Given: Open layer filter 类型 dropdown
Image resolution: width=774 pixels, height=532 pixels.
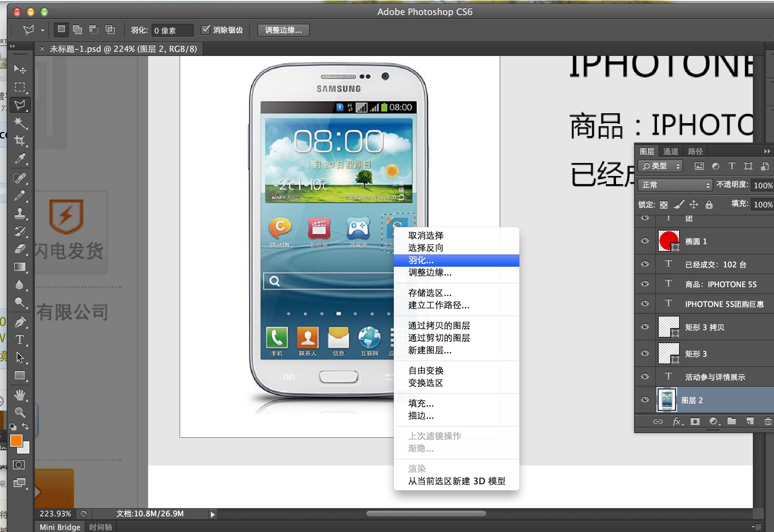Looking at the screenshot, I should 660,166.
